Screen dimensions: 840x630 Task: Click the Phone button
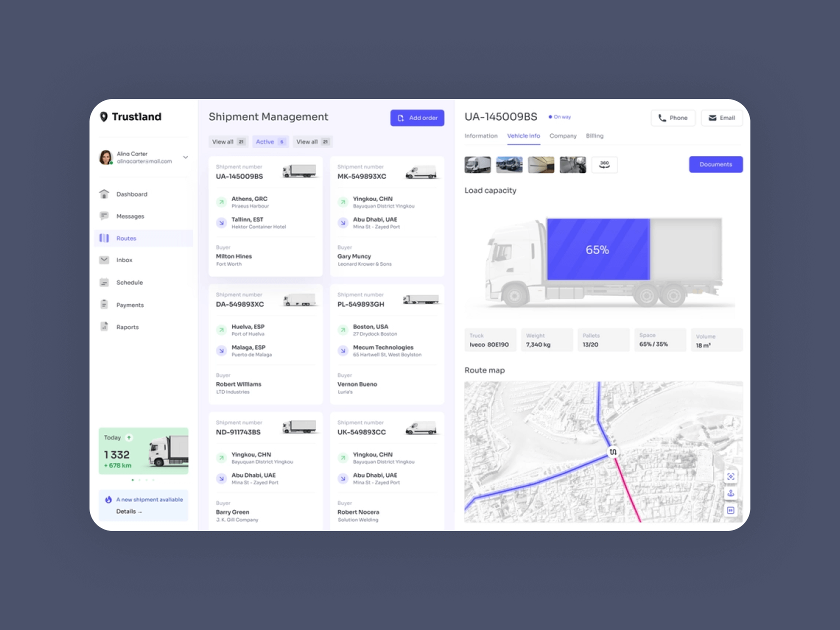click(673, 118)
